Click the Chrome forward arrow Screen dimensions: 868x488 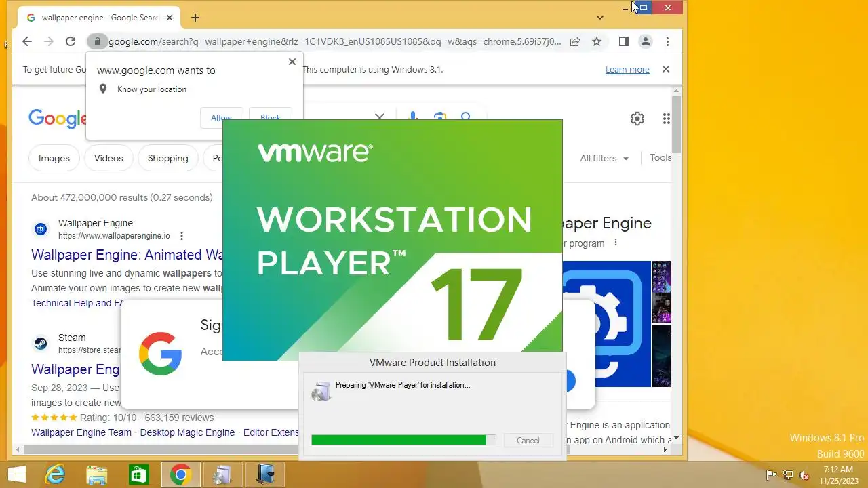(49, 41)
